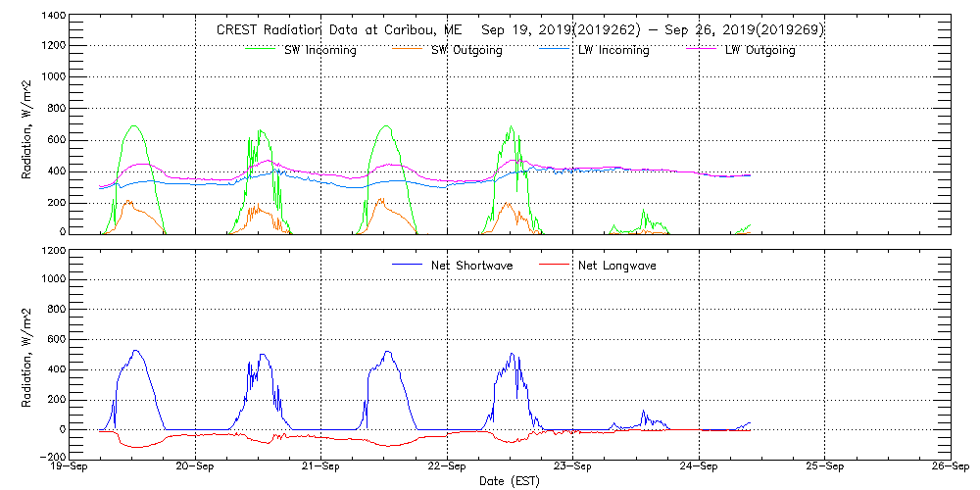Select the LW Outgoing legend entry
The image size is (980, 490).
click(x=759, y=51)
